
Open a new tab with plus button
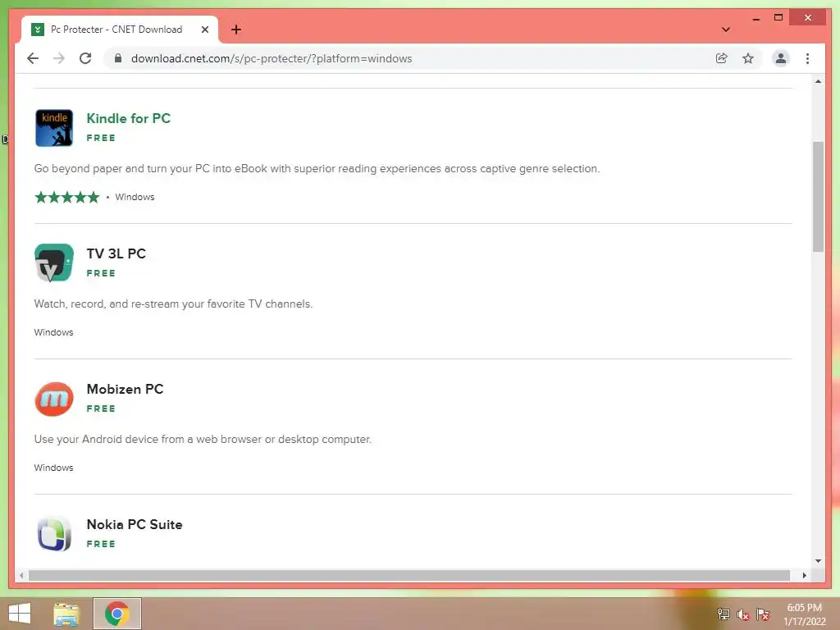[236, 30]
